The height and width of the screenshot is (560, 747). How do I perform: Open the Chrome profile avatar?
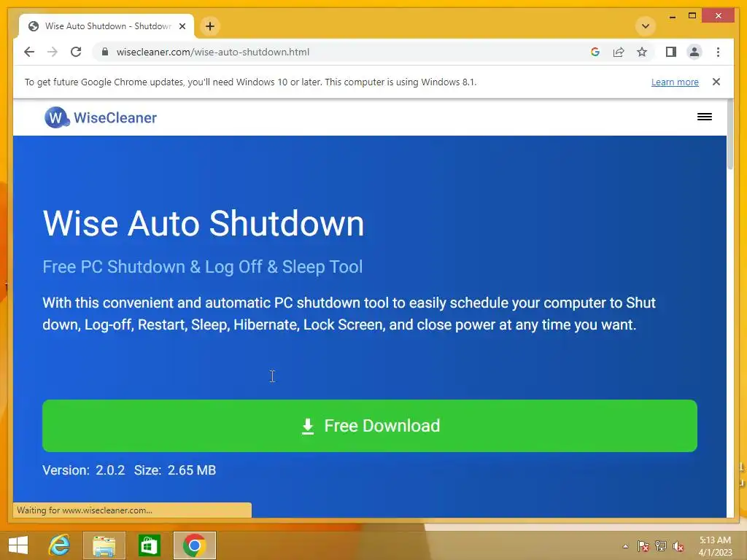tap(694, 52)
